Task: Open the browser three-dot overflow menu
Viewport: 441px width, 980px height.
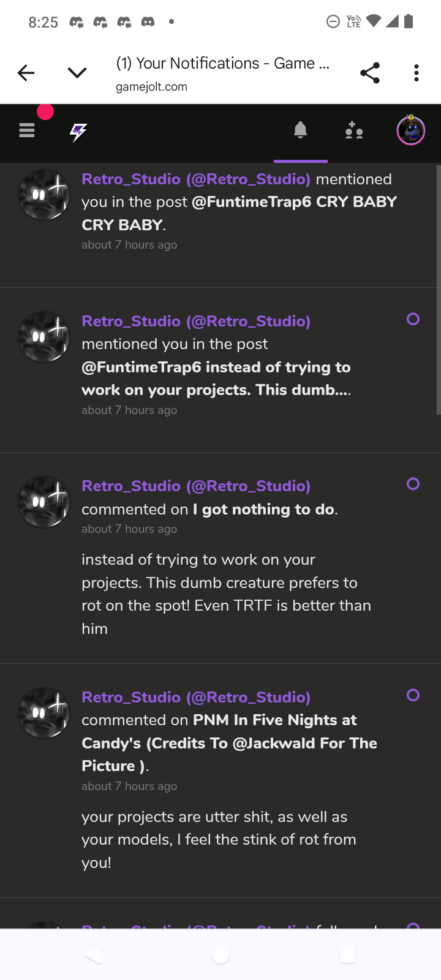Action: [417, 73]
